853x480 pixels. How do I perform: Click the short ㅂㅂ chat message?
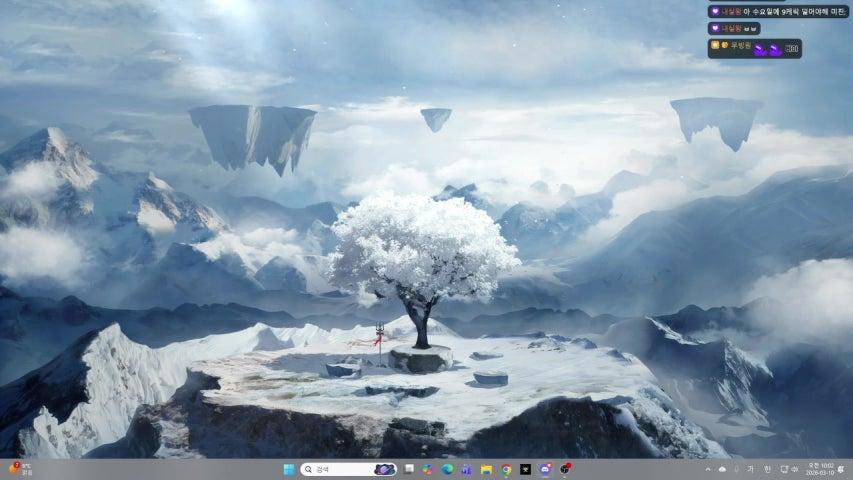[734, 28]
